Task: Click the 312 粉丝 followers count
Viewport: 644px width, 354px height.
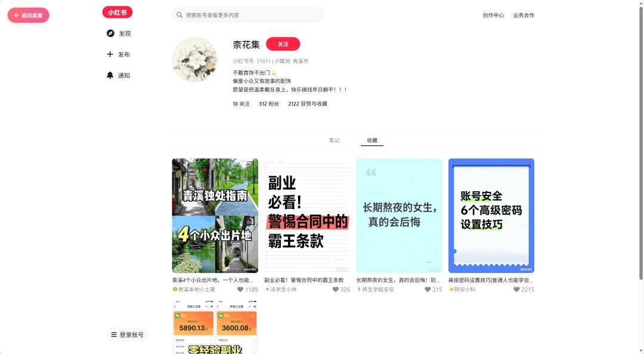Action: click(269, 104)
